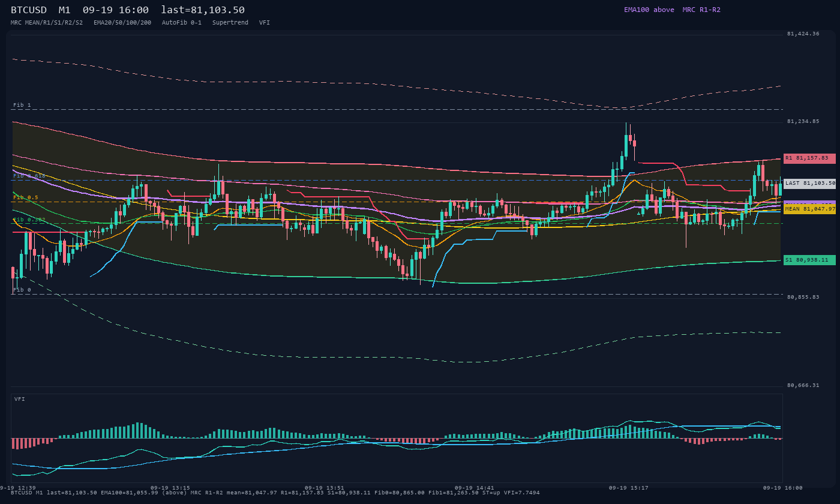
Task: Click the 09-19 15:17 time axis label
Action: tap(629, 488)
